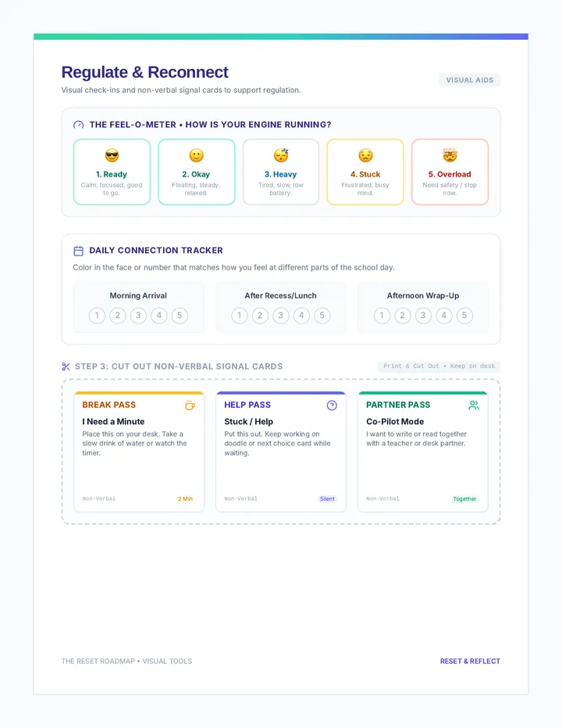Click the smiling emoji on Okay card

tap(196, 155)
